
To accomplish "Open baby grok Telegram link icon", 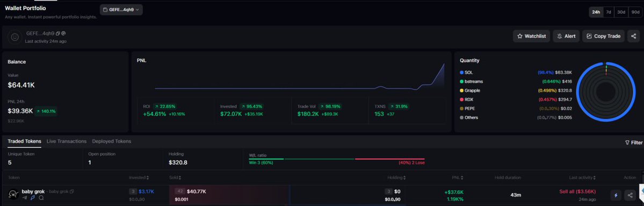I will (x=25, y=198).
